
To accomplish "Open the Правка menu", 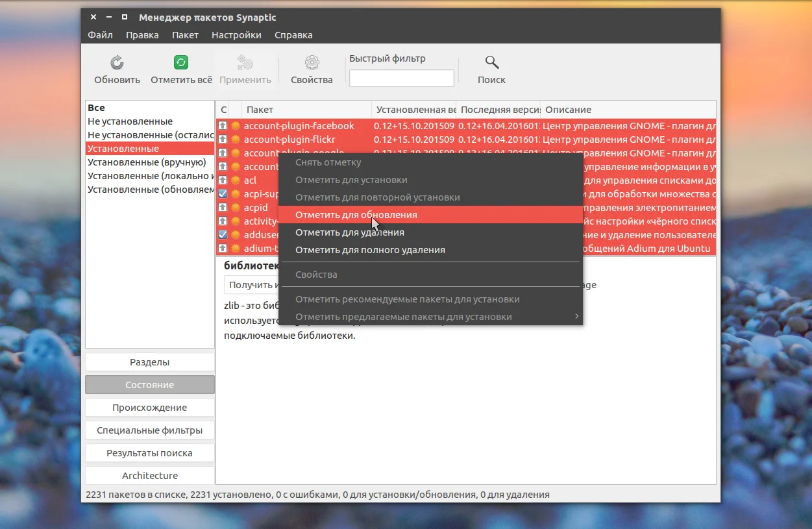I will point(142,35).
